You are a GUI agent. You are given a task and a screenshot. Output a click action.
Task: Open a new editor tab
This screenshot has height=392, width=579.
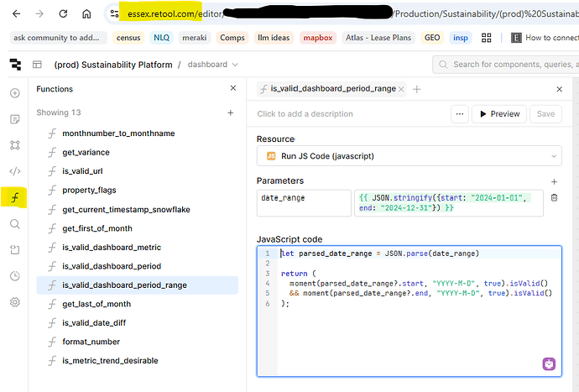416,90
